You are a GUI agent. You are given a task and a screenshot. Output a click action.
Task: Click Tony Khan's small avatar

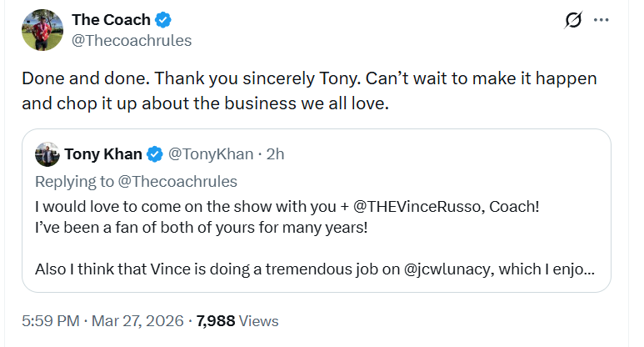(x=47, y=154)
